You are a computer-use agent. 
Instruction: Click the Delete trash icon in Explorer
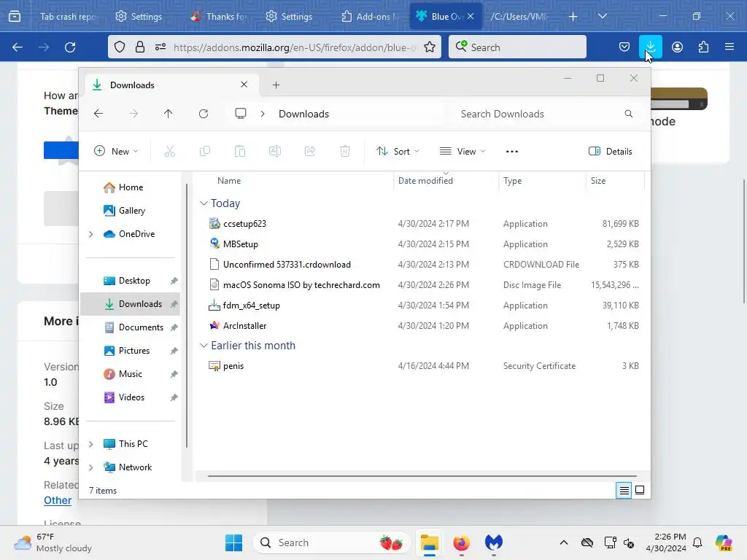(x=345, y=152)
